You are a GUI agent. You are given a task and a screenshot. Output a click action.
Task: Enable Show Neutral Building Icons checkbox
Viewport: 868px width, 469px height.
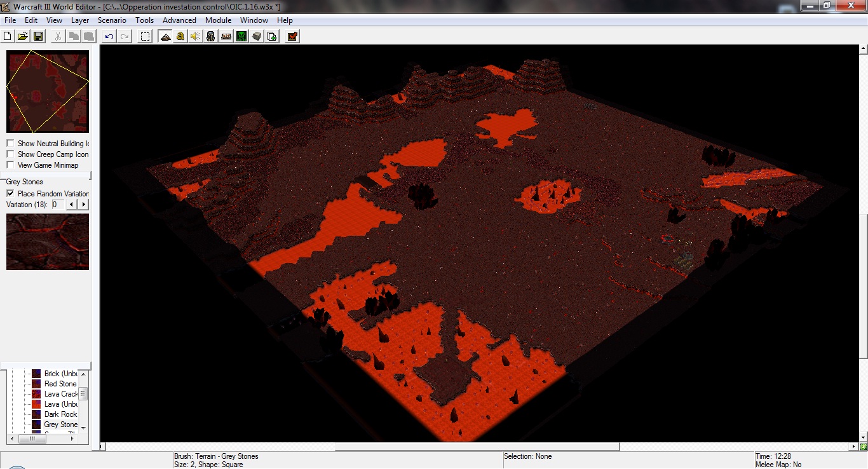10,144
